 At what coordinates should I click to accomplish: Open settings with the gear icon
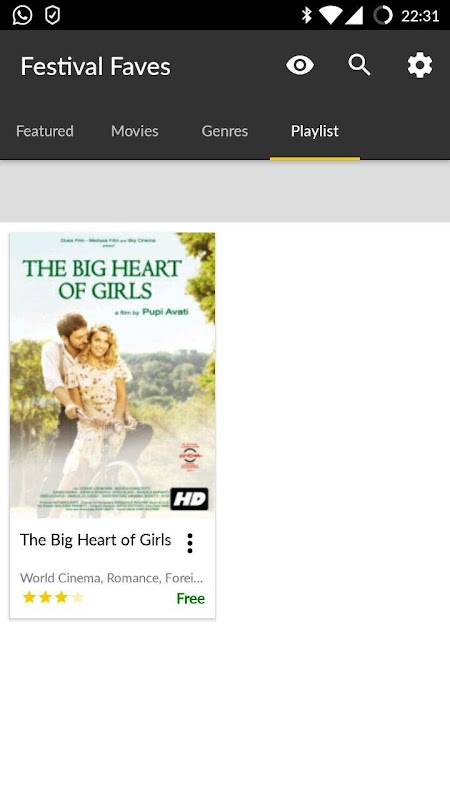pyautogui.click(x=419, y=65)
